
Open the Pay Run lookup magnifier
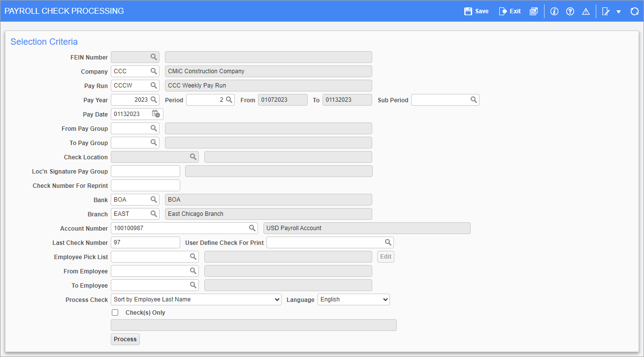coord(154,86)
